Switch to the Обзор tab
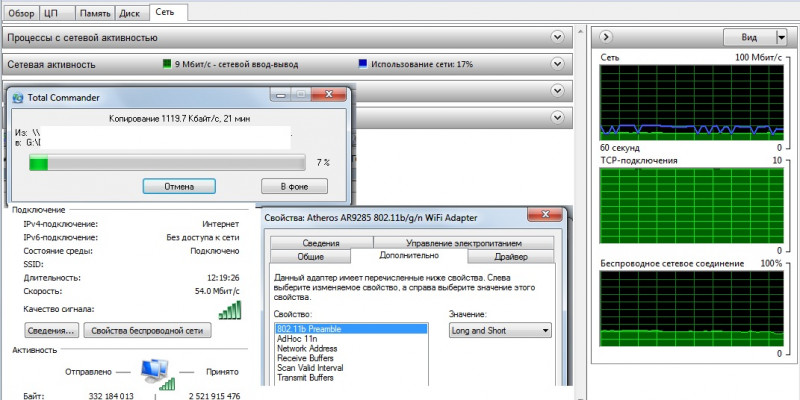 (x=20, y=13)
